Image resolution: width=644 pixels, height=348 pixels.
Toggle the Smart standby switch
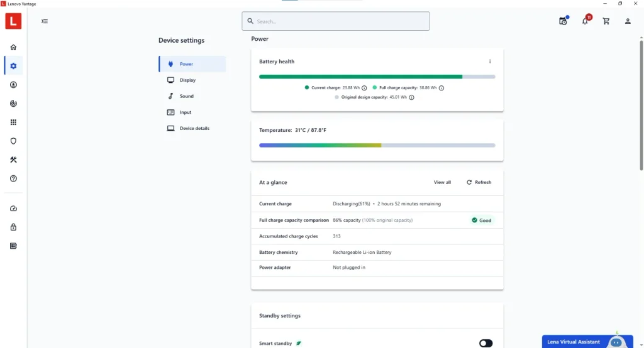[x=486, y=343]
